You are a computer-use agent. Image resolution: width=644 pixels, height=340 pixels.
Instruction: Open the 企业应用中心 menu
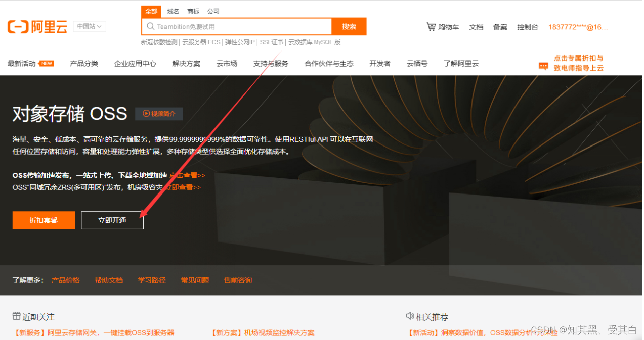(x=135, y=64)
